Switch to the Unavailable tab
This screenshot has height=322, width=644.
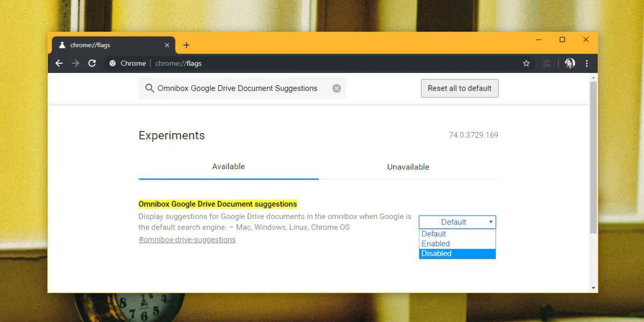click(408, 167)
